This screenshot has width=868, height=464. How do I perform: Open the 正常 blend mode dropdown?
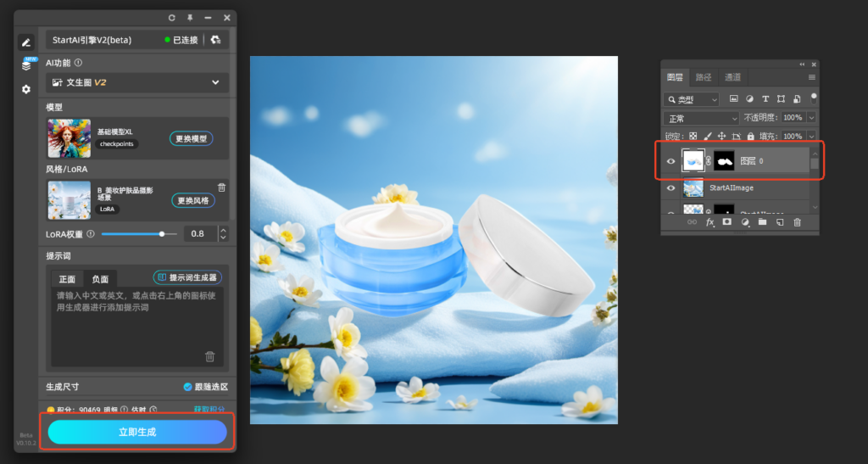[701, 119]
